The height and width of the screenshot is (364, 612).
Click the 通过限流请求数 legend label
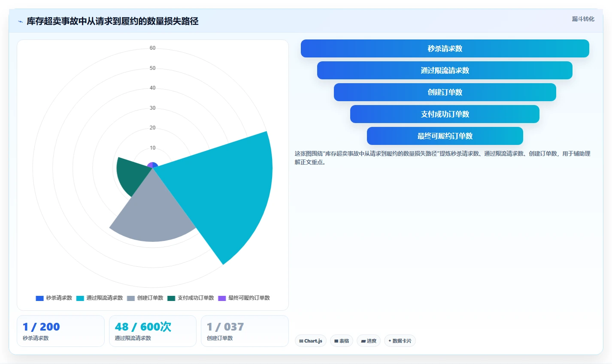point(105,298)
